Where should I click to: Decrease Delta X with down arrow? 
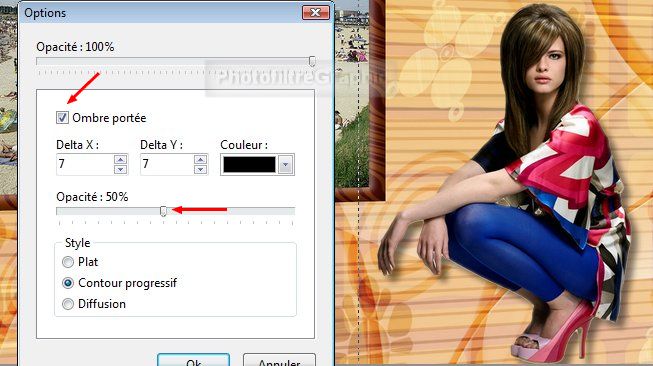click(120, 169)
